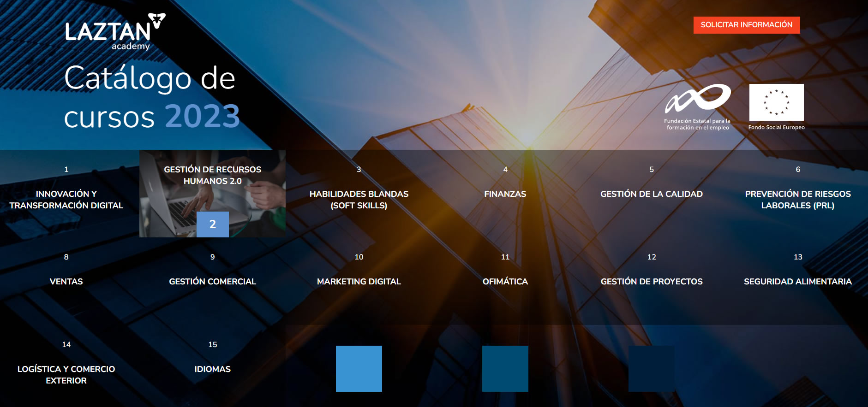
Task: Select the Idiomas category
Action: 213,369
